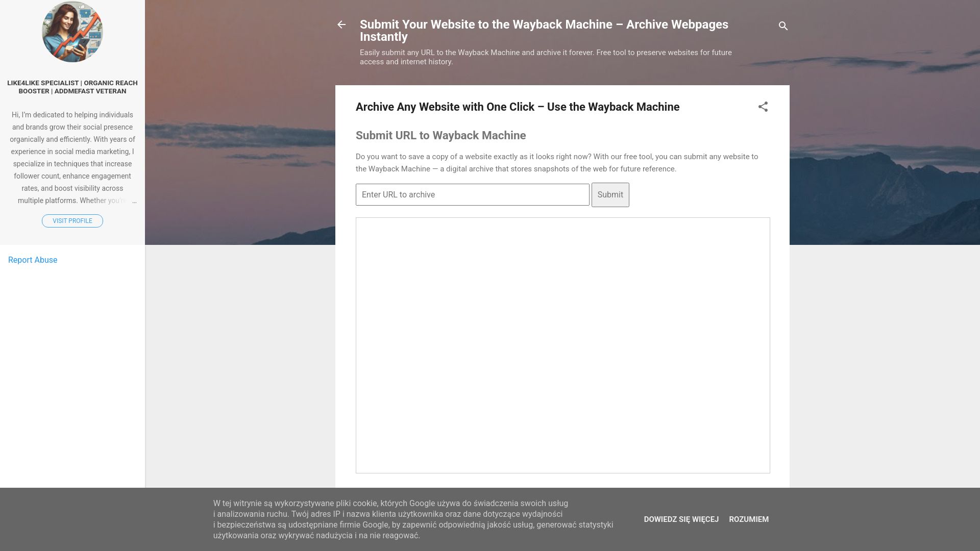Screen dimensions: 980x551
Task: Click the profile bio paragraph text
Action: click(72, 152)
